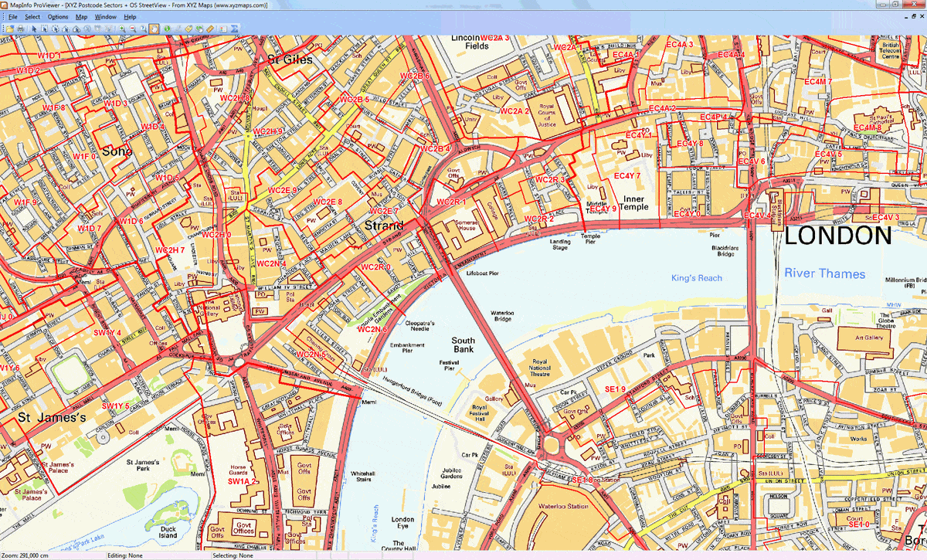This screenshot has width=927, height=560.
Task: Open the Select menu
Action: 32,16
